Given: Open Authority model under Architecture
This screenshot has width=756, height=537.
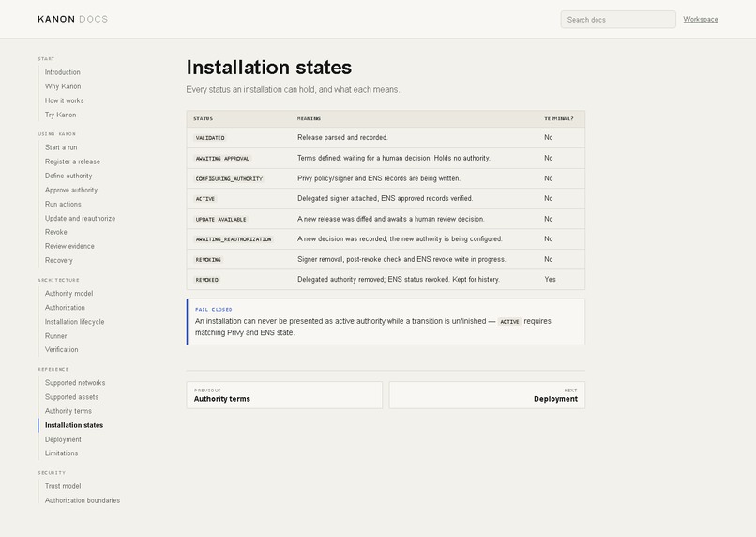Looking at the screenshot, I should (x=69, y=293).
